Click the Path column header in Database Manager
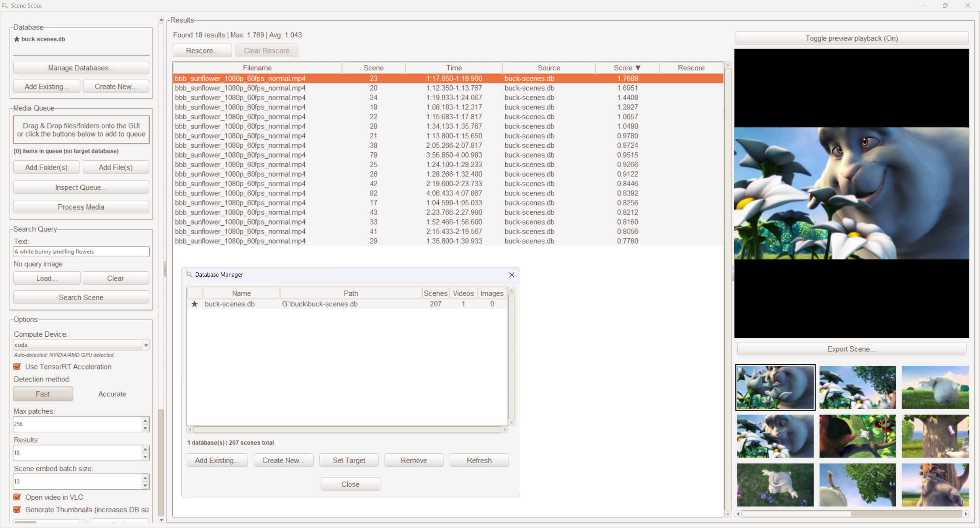The image size is (980, 528). point(351,293)
